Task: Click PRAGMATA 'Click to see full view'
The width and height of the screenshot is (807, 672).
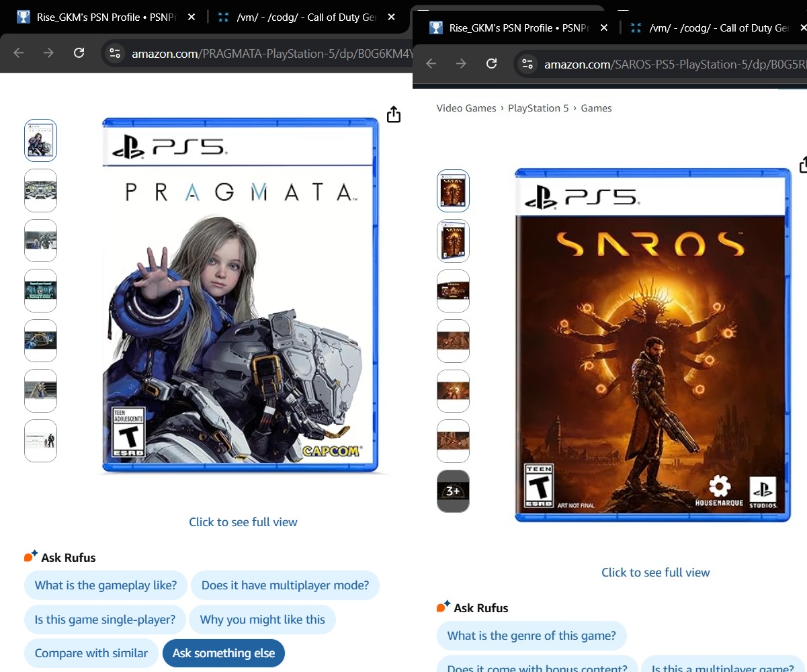Action: click(x=243, y=522)
